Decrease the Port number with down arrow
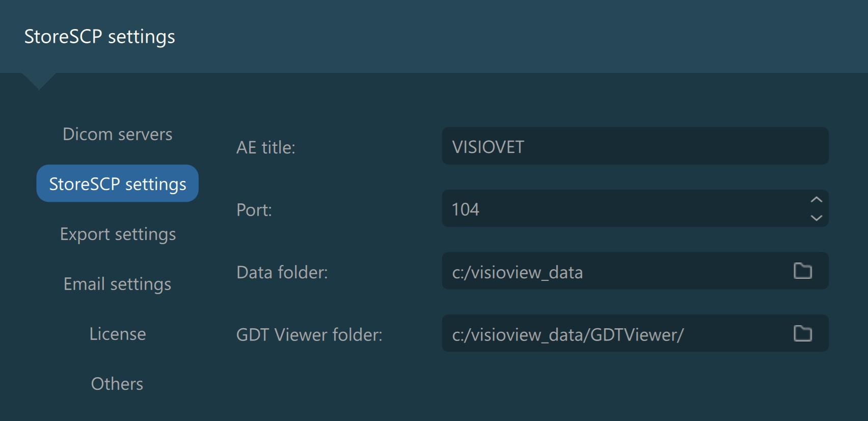868x421 pixels. click(816, 218)
